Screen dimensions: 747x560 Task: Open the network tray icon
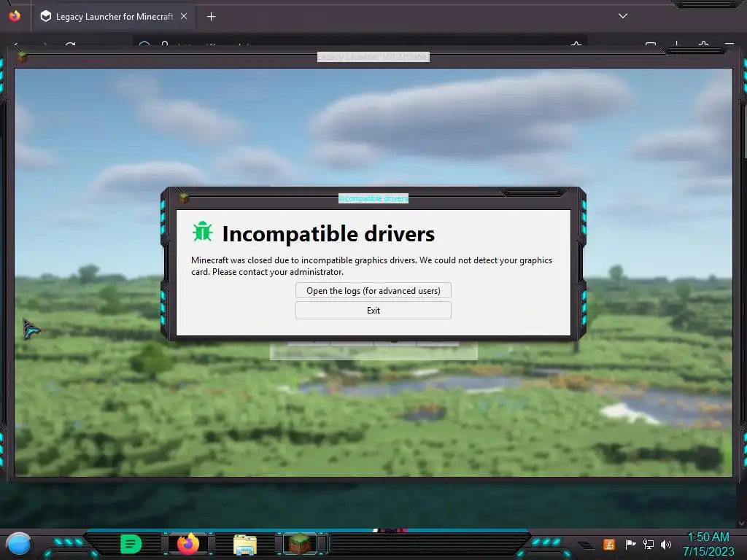(649, 544)
